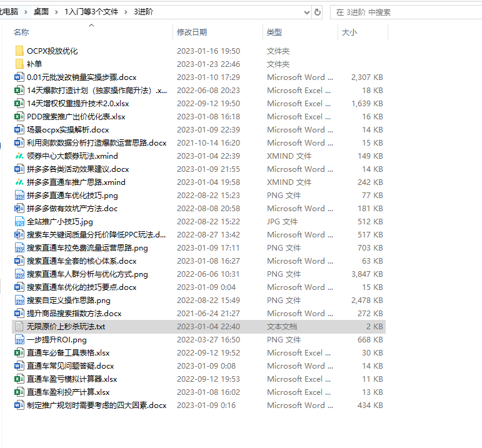This screenshot has height=448, width=482.
Task: Click JPG icon of 全站推广小技巧.jpg
Action: (x=19, y=222)
